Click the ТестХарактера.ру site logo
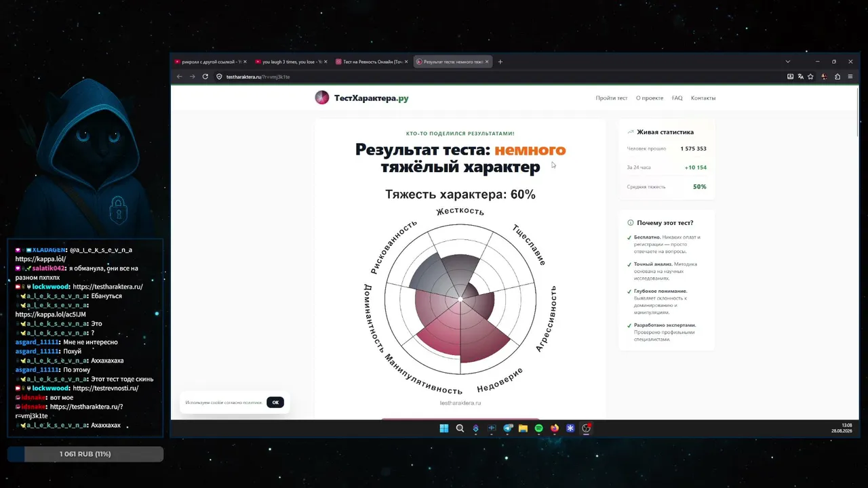This screenshot has width=868, height=488. tap(361, 98)
